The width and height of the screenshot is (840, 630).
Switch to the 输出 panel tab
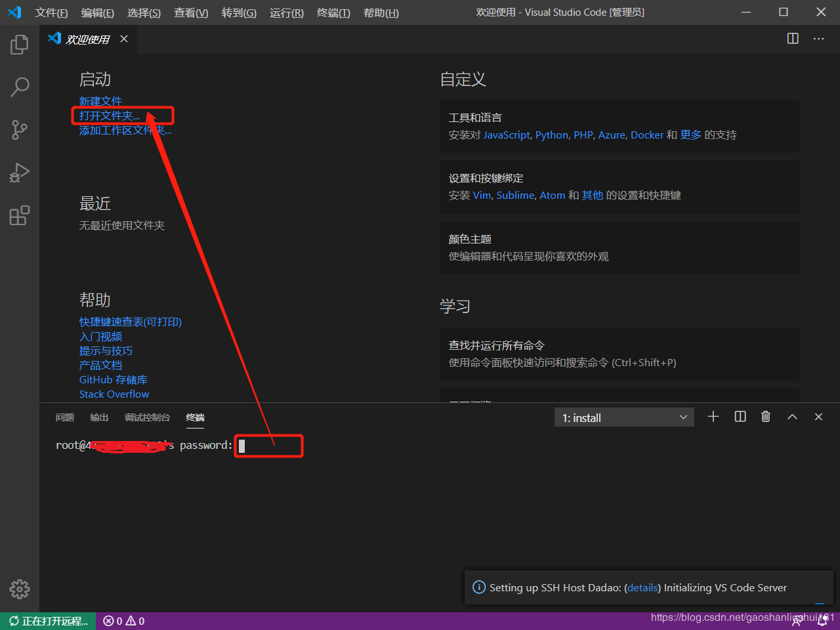99,417
